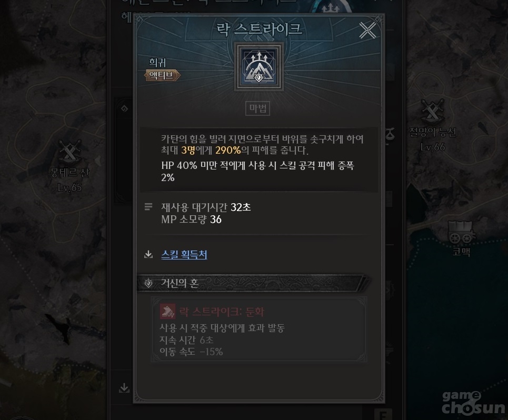Click the download icon at panel bottom-left
The width and height of the screenshot is (508, 420).
pyautogui.click(x=124, y=387)
